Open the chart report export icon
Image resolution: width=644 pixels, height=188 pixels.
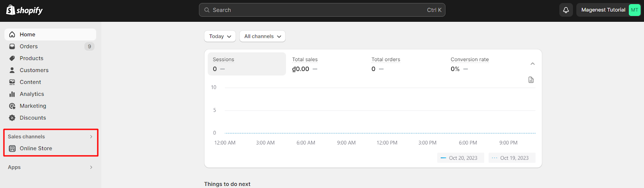531,80
